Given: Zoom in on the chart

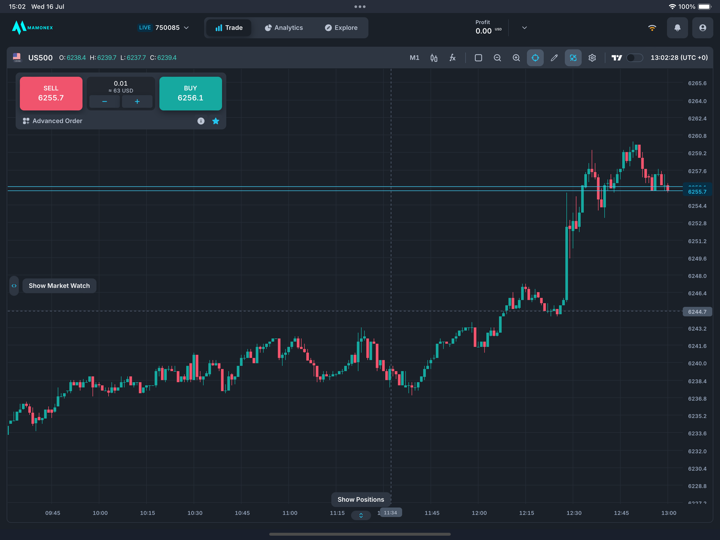Looking at the screenshot, I should (x=516, y=58).
